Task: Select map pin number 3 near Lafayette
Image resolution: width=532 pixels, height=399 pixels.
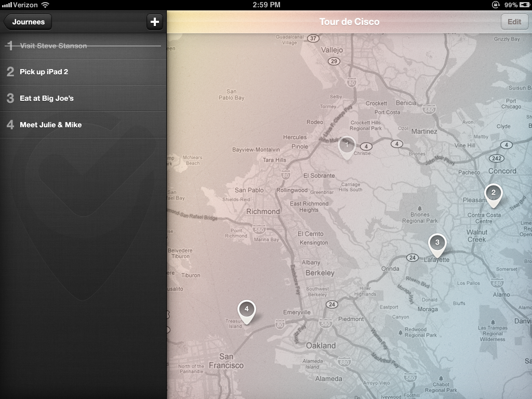Action: [x=437, y=246]
